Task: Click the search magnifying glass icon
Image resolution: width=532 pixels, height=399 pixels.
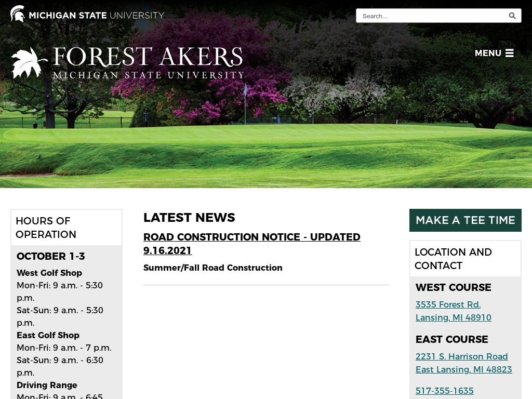Action: (512, 16)
